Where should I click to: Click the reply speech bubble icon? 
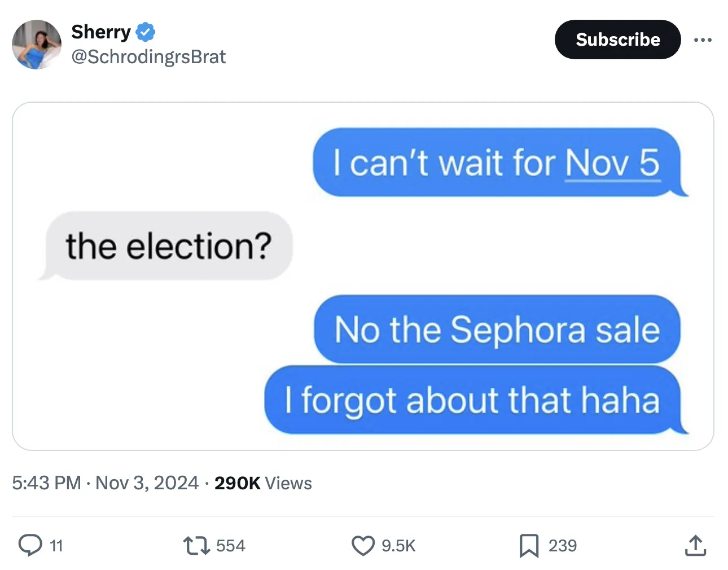(30, 545)
